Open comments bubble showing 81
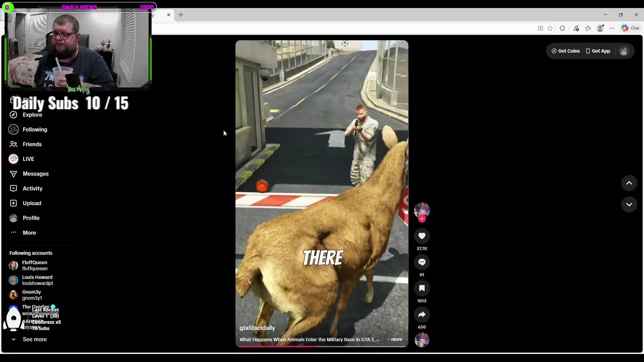The width and height of the screenshot is (644, 362). click(x=422, y=262)
